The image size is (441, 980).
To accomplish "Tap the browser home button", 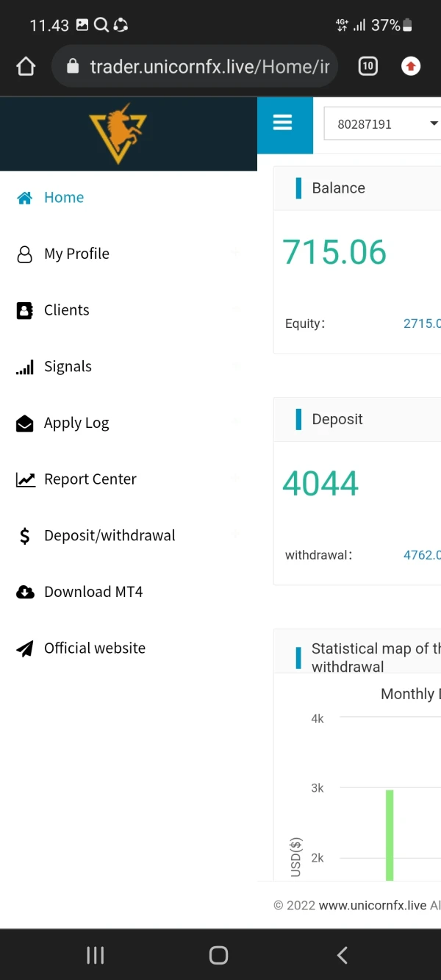I will tap(26, 67).
